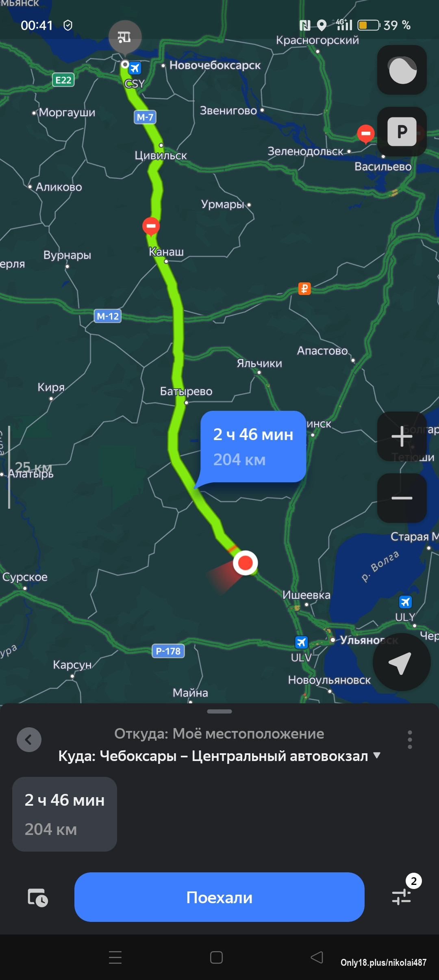Select the 2 ч 46 мин route card
The width and height of the screenshot is (439, 980).
point(65,814)
